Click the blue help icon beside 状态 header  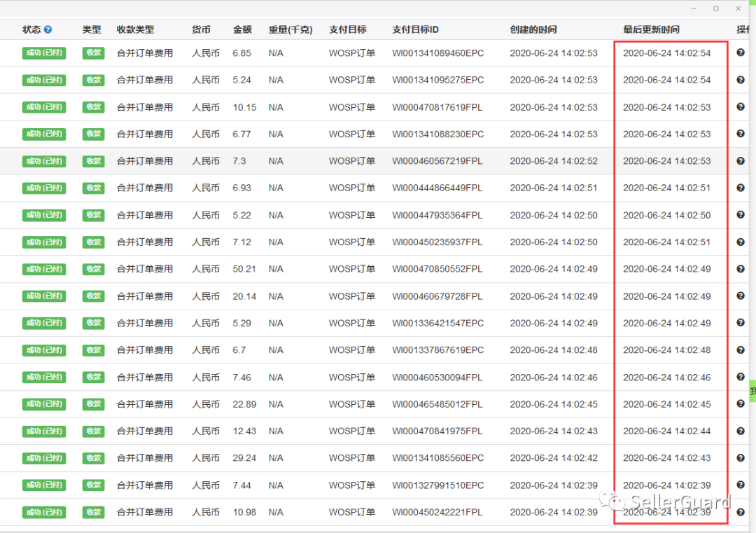[48, 29]
